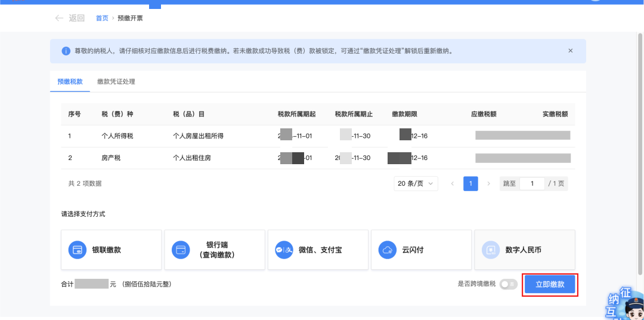Image resolution: width=644 pixels, height=320 pixels.
Task: Click the blue info icon in notice banner
Action: click(x=66, y=51)
